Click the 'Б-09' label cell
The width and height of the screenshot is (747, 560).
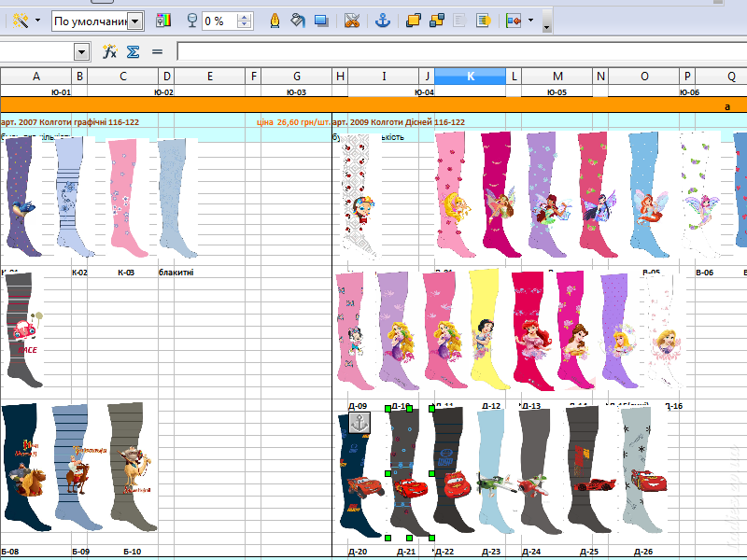coord(81,552)
